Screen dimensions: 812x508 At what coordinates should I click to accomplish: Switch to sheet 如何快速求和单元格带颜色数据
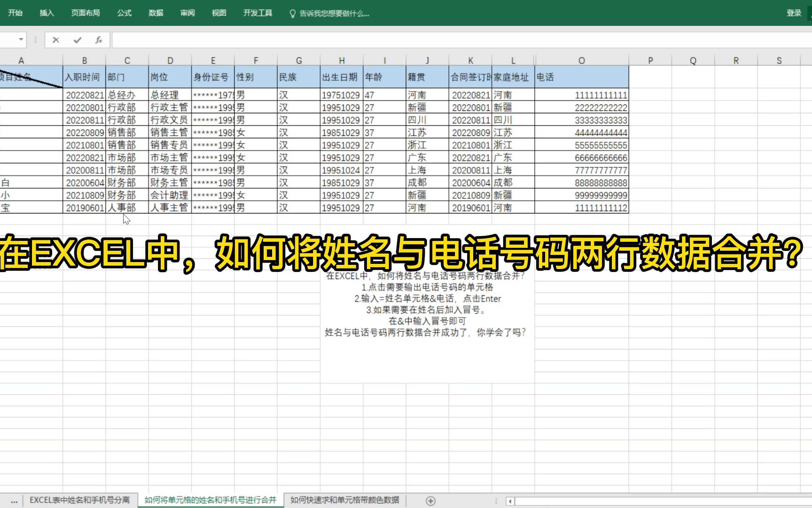pos(345,500)
